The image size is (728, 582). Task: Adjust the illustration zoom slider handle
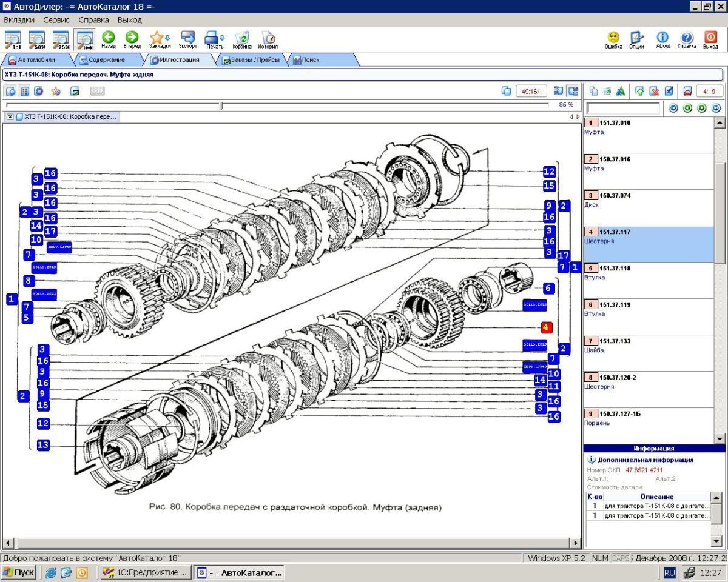tap(221, 105)
